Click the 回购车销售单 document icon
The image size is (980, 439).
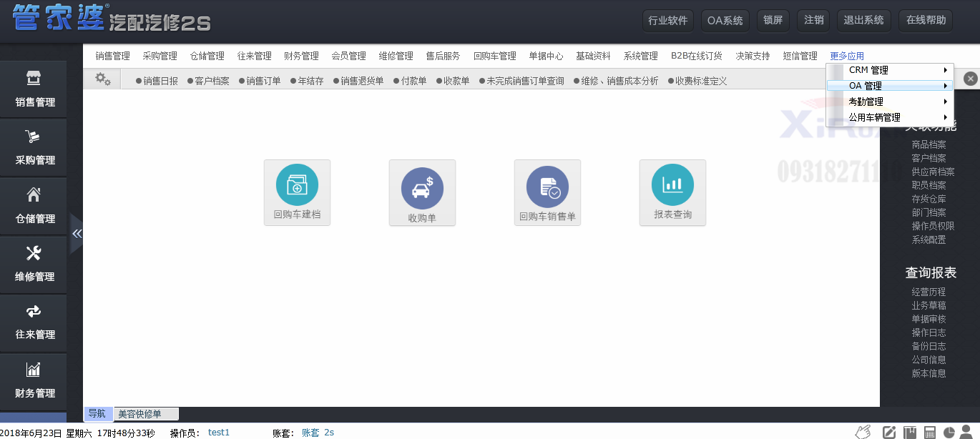547,192
